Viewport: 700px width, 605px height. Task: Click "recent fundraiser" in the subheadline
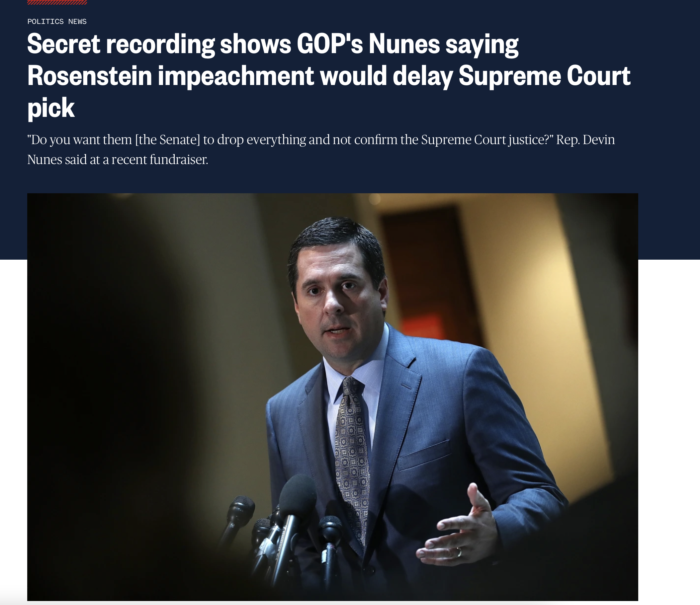click(160, 159)
